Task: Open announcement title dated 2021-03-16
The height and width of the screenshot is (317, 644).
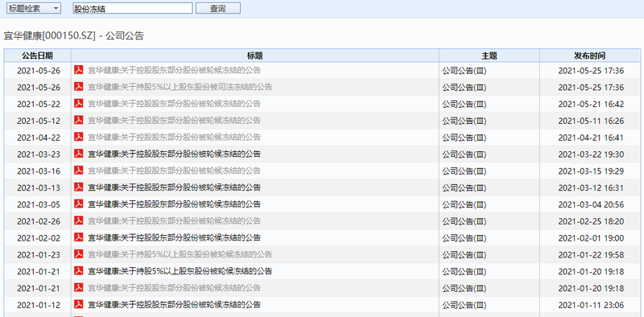Action: pyautogui.click(x=174, y=171)
